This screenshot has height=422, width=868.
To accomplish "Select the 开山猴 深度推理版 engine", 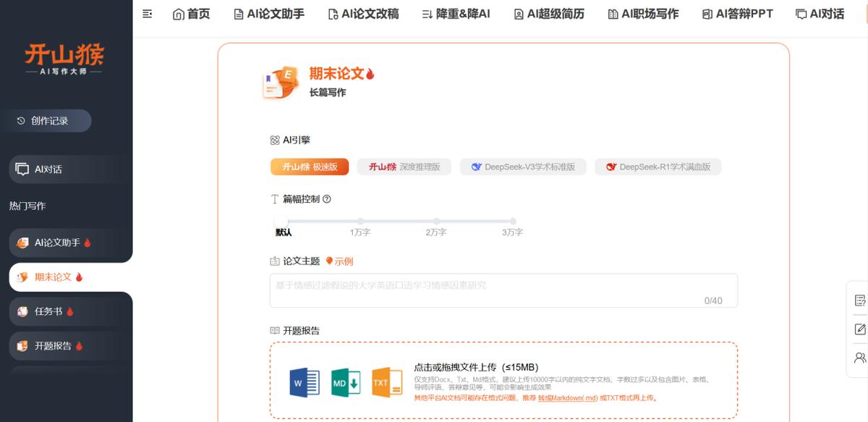I will pos(404,166).
